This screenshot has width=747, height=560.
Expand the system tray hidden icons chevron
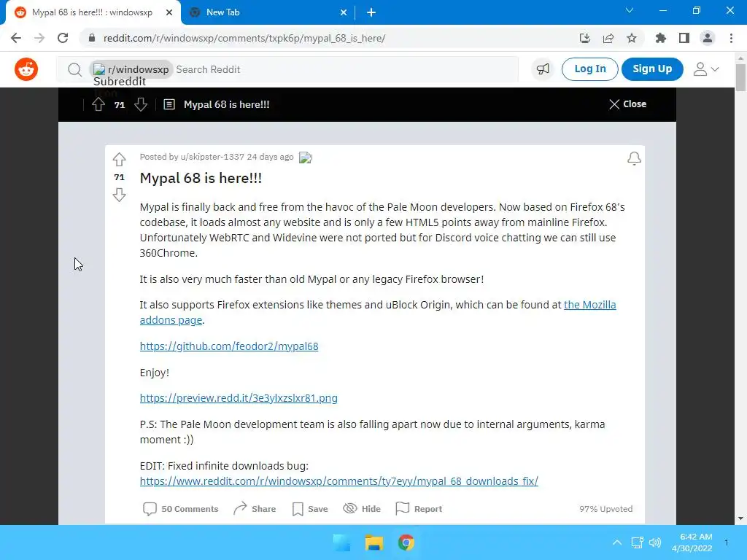(x=617, y=542)
